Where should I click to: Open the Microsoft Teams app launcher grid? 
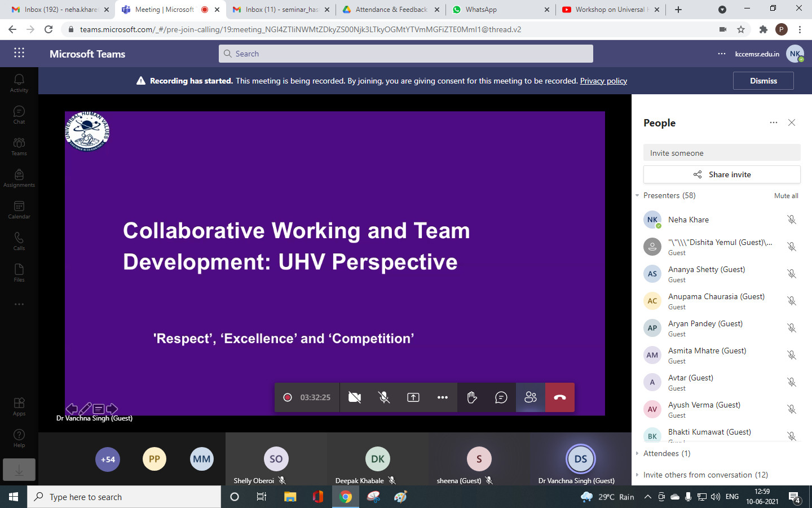(x=19, y=53)
